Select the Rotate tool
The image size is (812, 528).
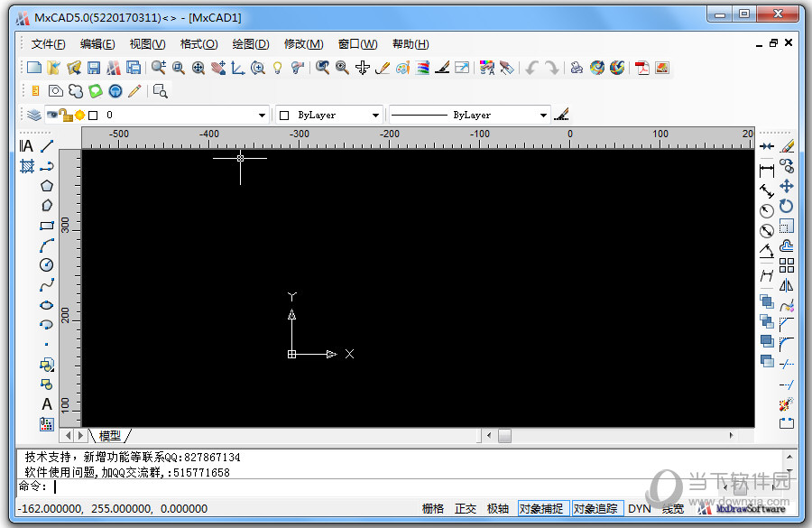[787, 206]
